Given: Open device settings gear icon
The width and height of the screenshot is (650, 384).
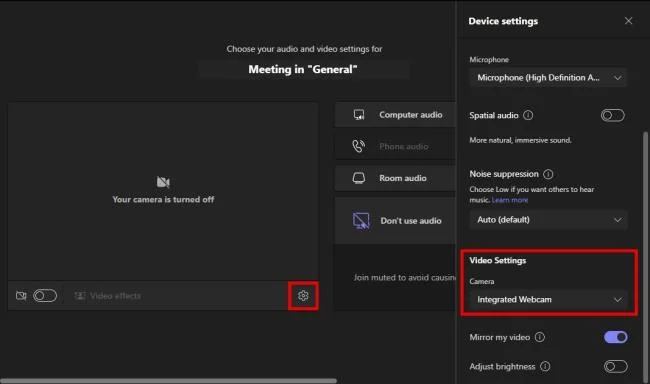Looking at the screenshot, I should pyautogui.click(x=303, y=296).
